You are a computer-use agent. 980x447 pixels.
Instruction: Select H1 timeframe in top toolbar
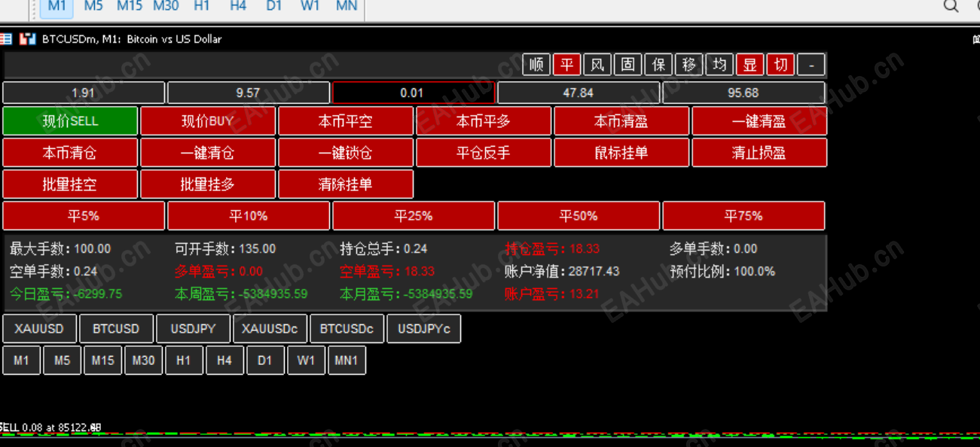click(x=202, y=7)
